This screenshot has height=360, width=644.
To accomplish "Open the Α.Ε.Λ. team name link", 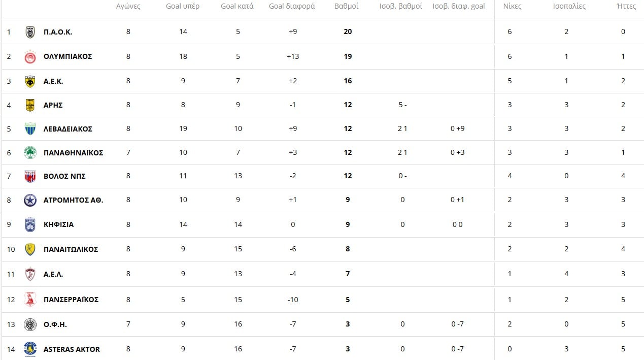I will coord(53,274).
